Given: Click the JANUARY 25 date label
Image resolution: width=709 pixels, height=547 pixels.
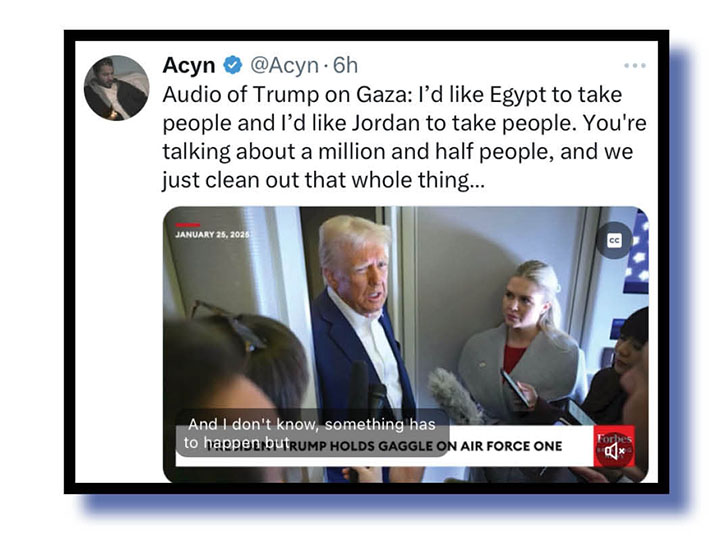Looking at the screenshot, I should (x=213, y=235).
